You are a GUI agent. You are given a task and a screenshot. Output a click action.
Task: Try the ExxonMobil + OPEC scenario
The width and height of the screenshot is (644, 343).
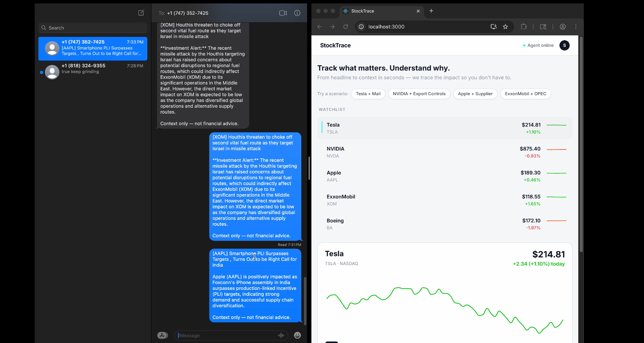pos(525,94)
